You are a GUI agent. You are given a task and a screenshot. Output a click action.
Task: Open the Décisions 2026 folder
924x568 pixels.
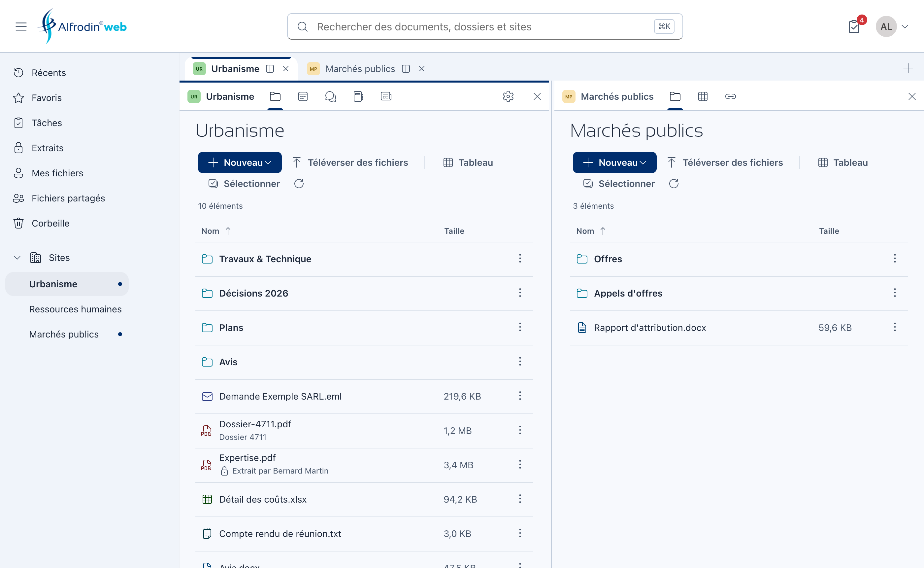click(x=254, y=293)
